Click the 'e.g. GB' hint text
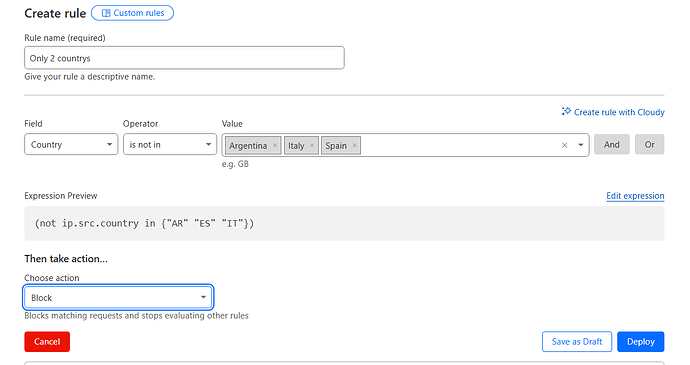This screenshot has width=690, height=365. (235, 164)
